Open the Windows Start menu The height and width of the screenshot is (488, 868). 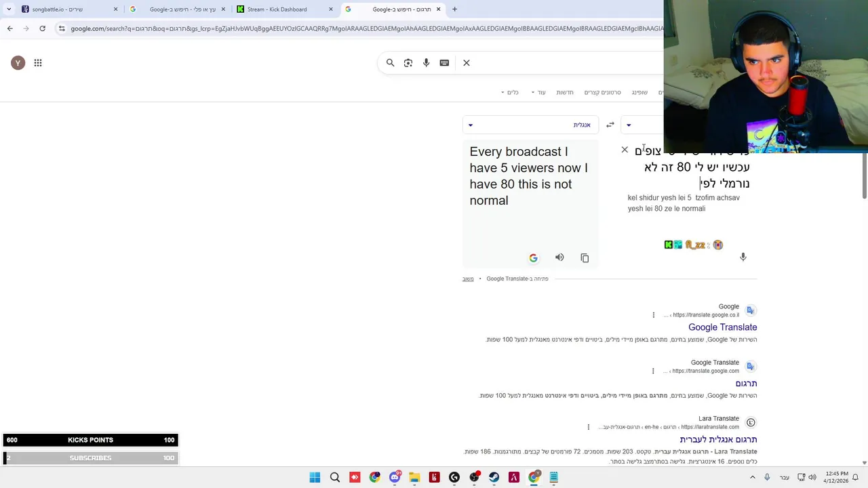click(x=315, y=477)
